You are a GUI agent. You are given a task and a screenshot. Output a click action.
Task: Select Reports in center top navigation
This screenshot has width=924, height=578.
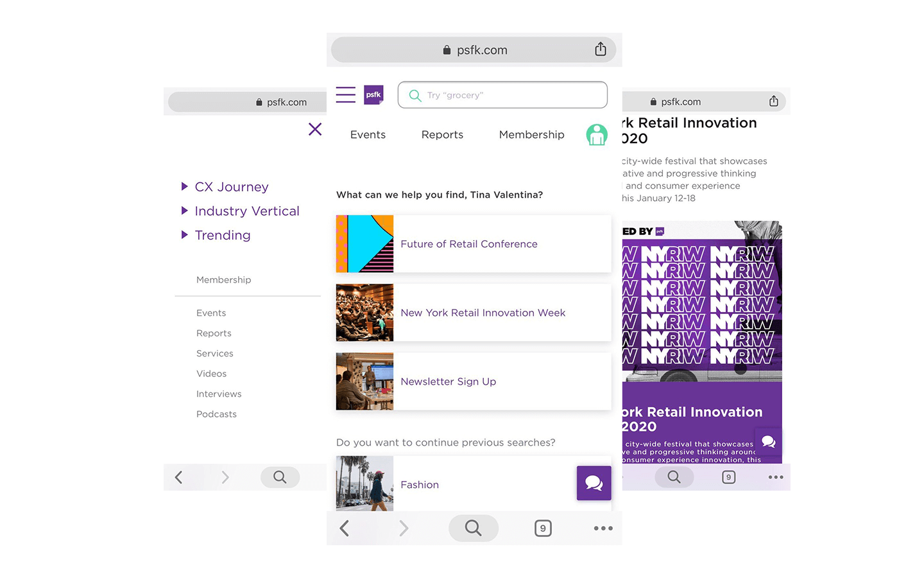[442, 135]
